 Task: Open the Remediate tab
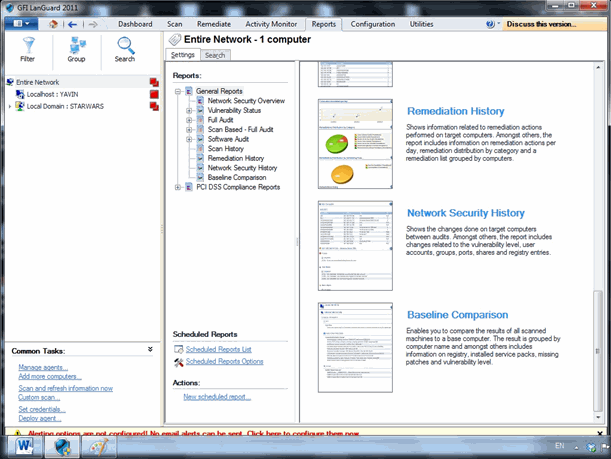click(x=214, y=24)
